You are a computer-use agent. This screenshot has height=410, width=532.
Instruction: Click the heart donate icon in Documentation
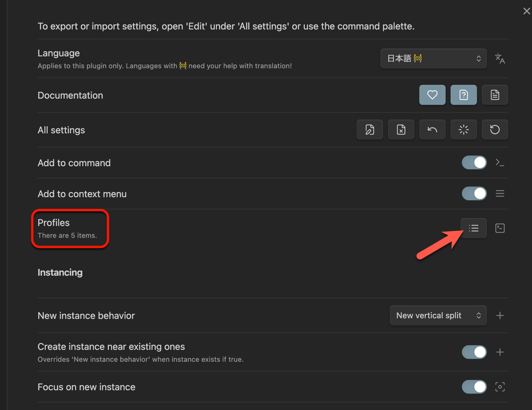point(432,95)
